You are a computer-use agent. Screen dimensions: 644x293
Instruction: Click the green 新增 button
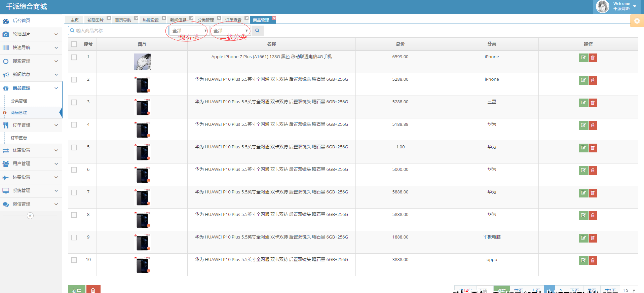(x=77, y=290)
